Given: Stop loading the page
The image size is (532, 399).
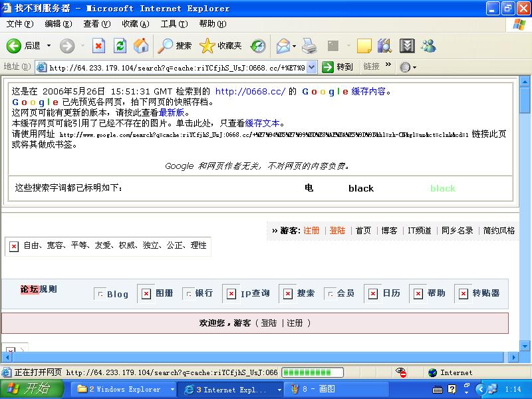Looking at the screenshot, I should pyautogui.click(x=98, y=46).
